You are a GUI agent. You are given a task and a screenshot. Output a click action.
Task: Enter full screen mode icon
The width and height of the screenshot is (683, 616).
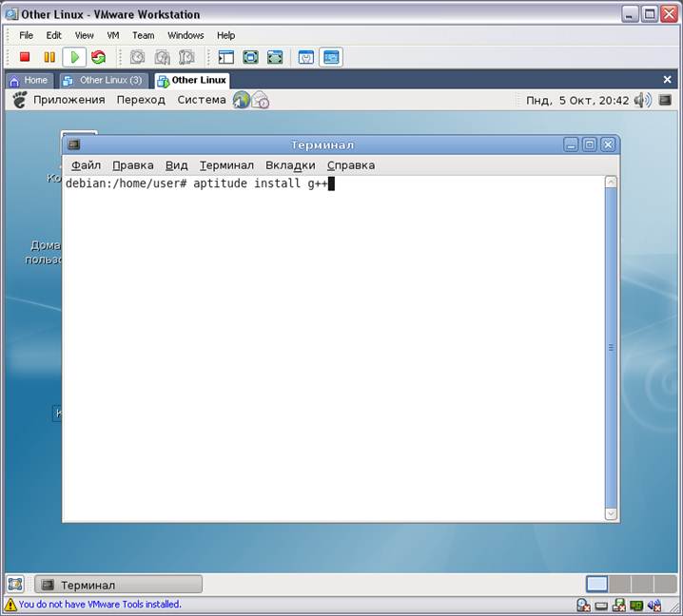[x=250, y=57]
